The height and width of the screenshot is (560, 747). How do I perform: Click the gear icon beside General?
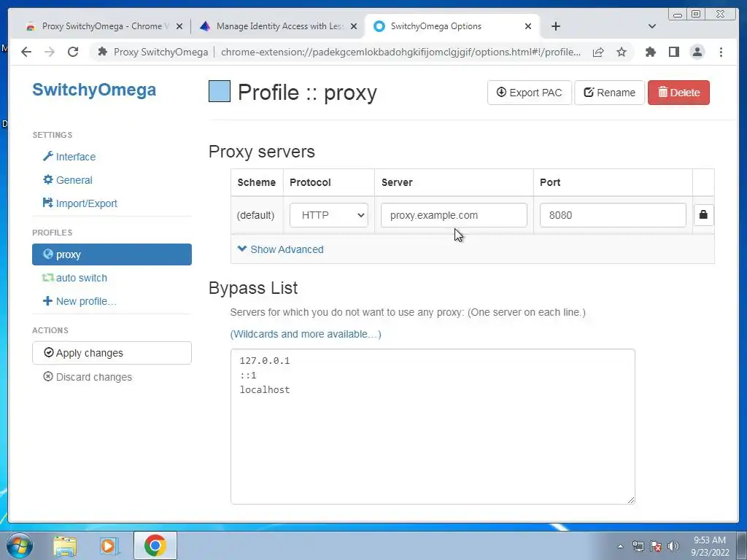[x=47, y=179]
